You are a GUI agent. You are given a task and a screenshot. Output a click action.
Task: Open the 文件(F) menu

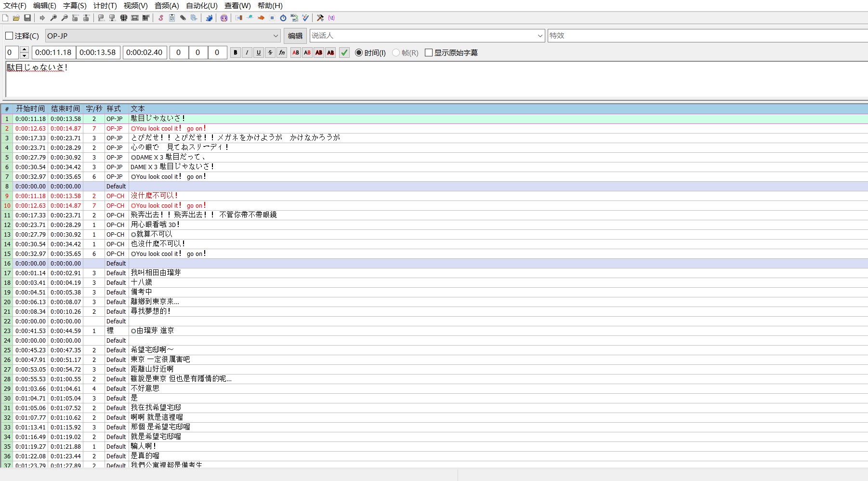click(x=15, y=6)
